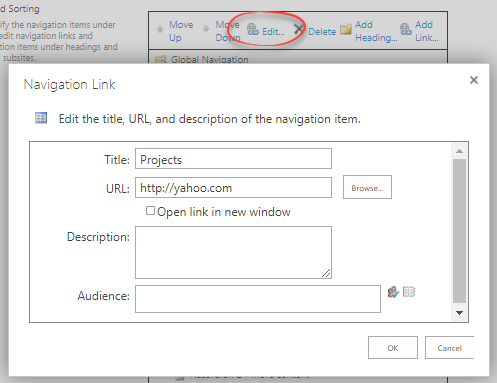The image size is (497, 383).
Task: Click the vertical scrollbar thumb in dialog
Action: tap(459, 231)
